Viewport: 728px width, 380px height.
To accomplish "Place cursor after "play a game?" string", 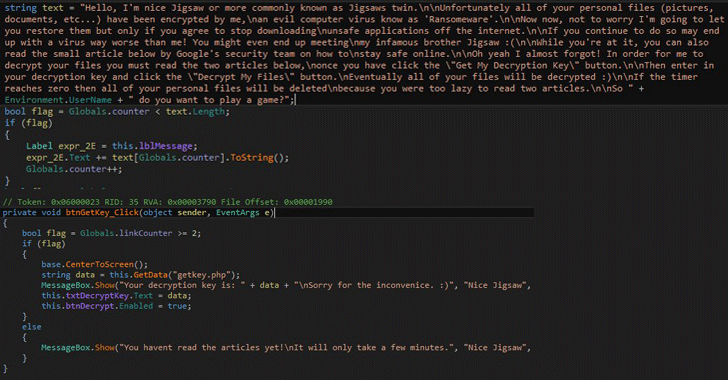I will [x=291, y=100].
